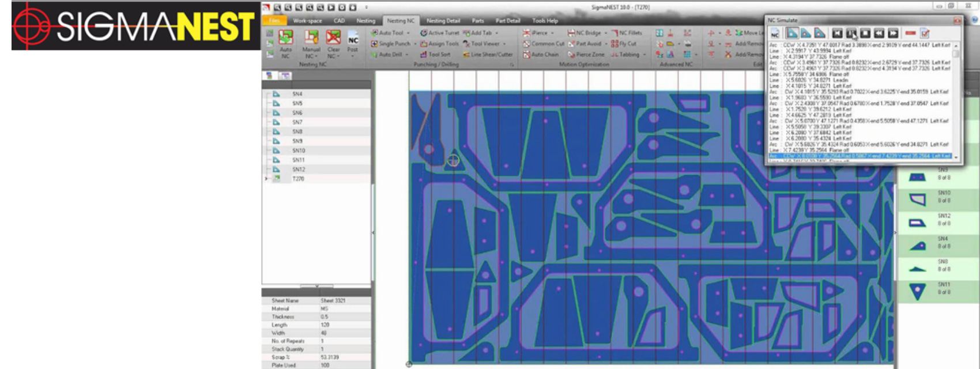
Task: Click the Files button
Action: (274, 21)
